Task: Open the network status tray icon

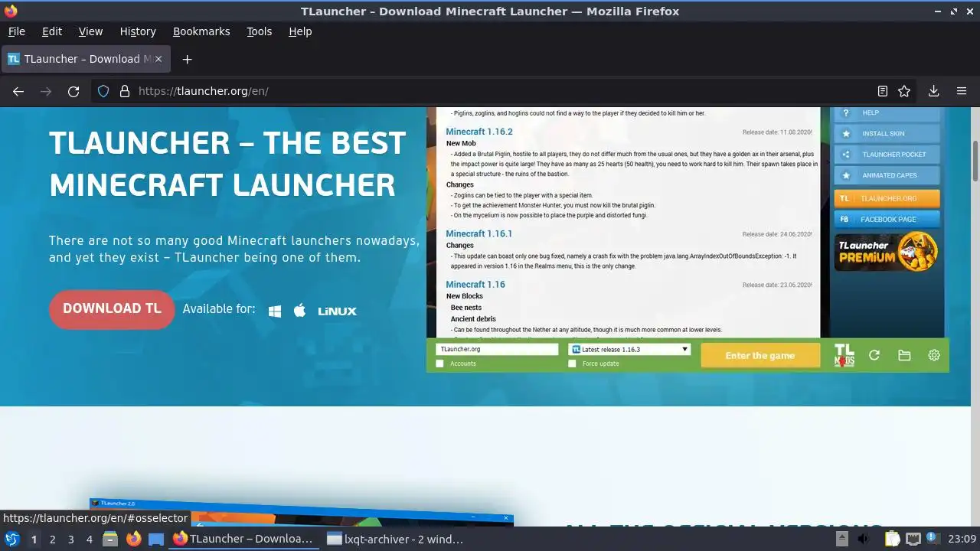Action: click(x=913, y=540)
